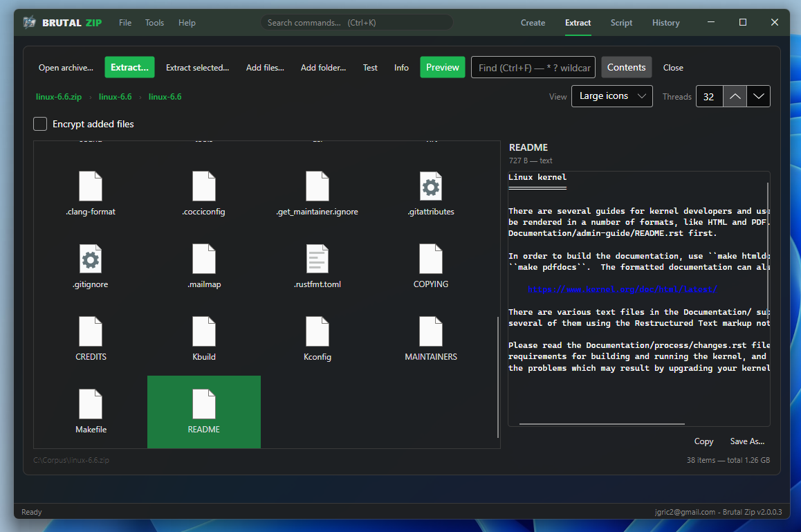Navigate to linux-6.6.zip breadcrumb root

pos(59,97)
